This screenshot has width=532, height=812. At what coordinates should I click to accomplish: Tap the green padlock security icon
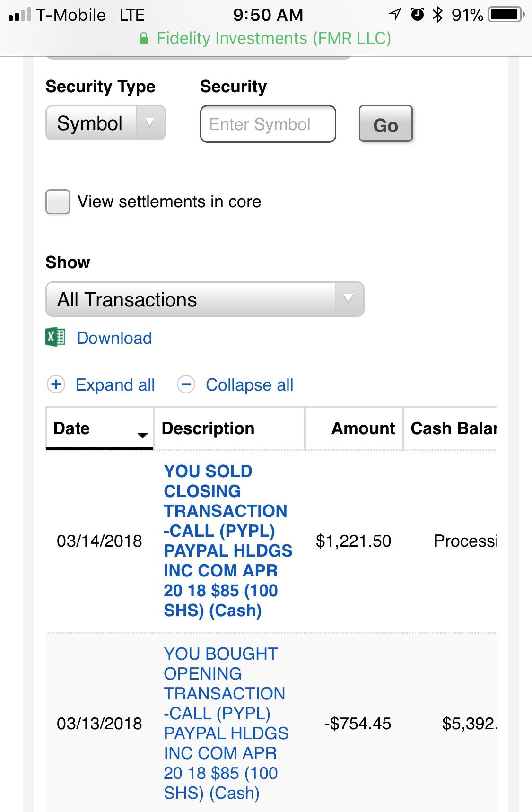(144, 38)
